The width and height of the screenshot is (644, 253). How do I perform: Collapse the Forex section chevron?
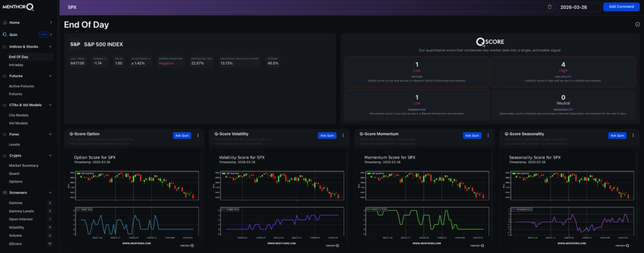[x=50, y=134]
